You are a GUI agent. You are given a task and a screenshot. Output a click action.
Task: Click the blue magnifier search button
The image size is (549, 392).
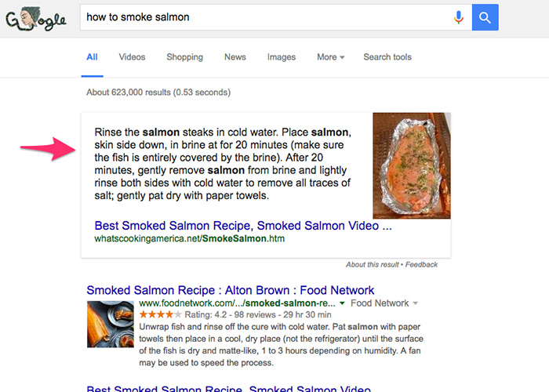(485, 17)
